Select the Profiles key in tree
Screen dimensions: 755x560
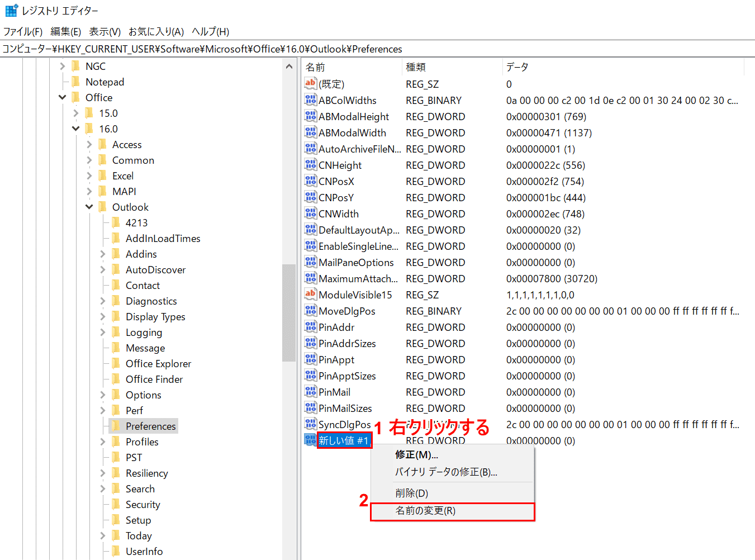tap(142, 442)
